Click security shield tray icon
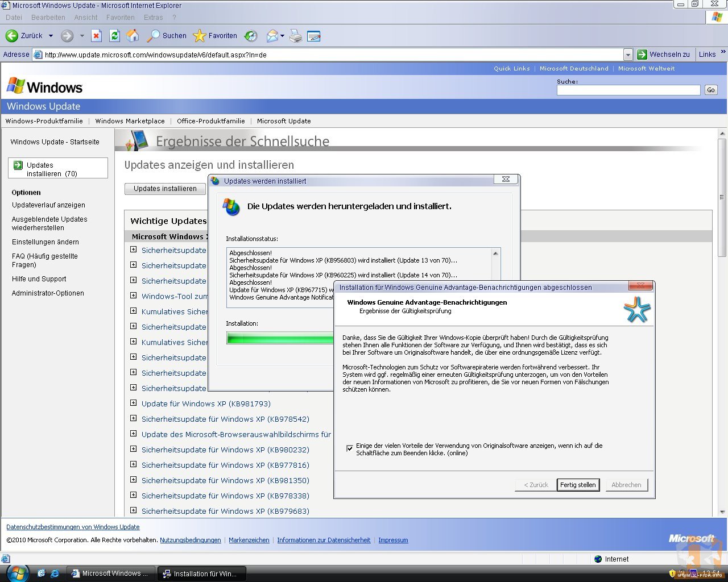This screenshot has height=582, width=728. (673, 573)
